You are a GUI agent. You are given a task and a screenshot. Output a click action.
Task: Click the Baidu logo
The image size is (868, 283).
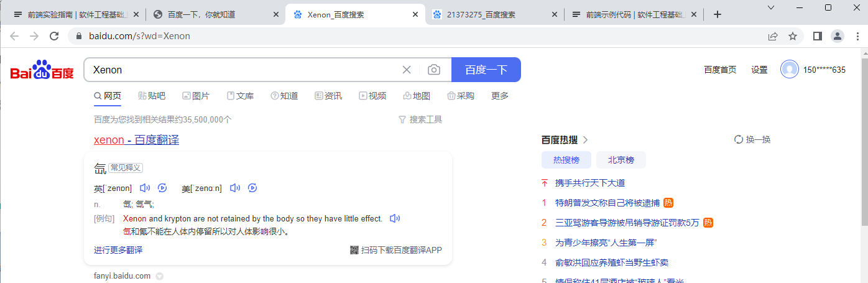(42, 70)
